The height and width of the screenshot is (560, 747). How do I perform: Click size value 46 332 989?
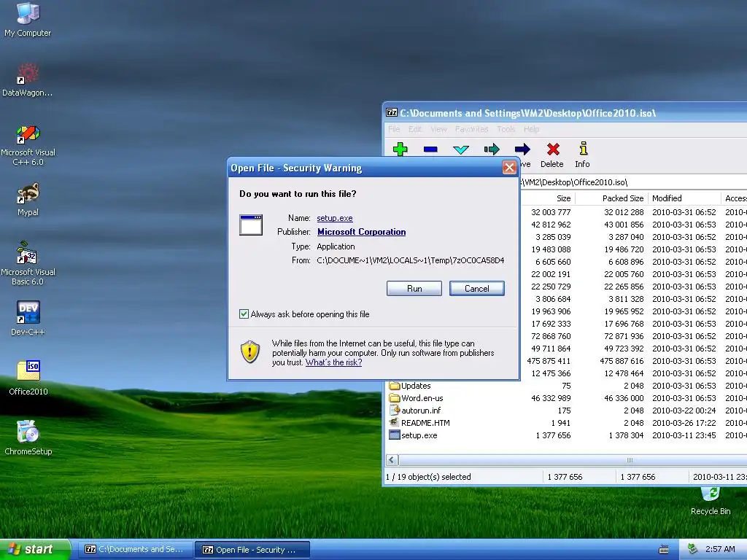551,398
